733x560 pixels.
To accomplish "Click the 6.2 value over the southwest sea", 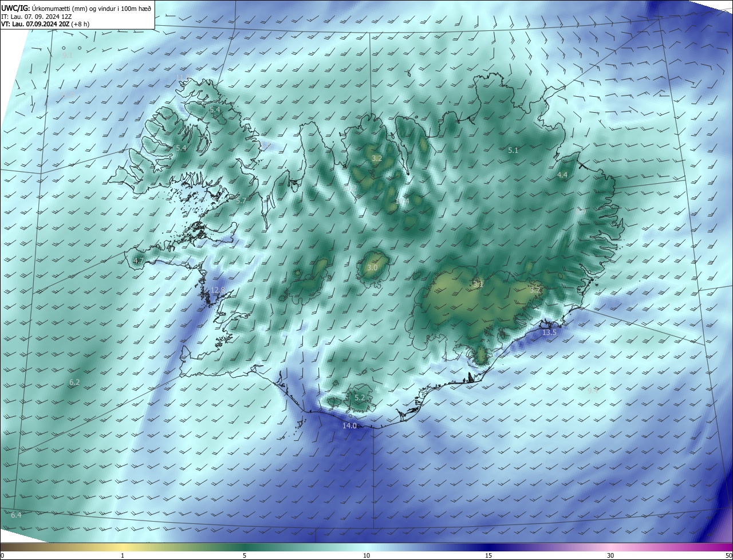I will click(74, 382).
